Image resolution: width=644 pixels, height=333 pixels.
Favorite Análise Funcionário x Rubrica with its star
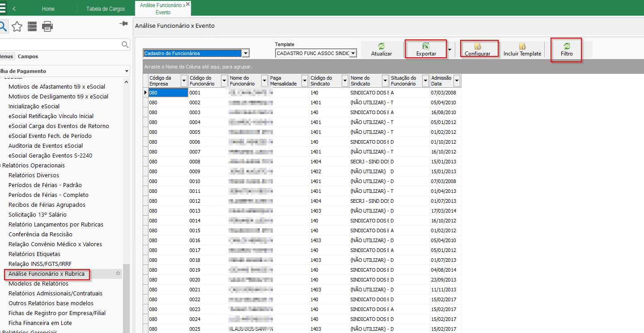[118, 273]
